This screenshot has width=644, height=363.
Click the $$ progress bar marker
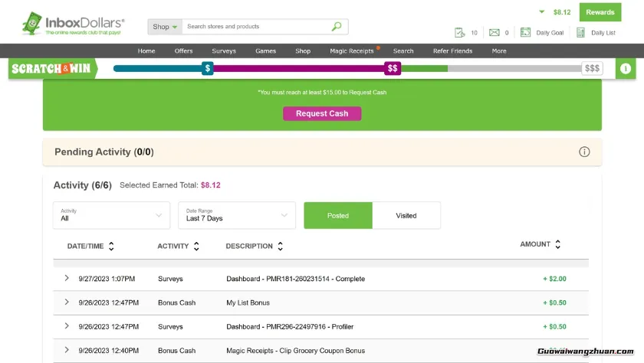click(393, 68)
